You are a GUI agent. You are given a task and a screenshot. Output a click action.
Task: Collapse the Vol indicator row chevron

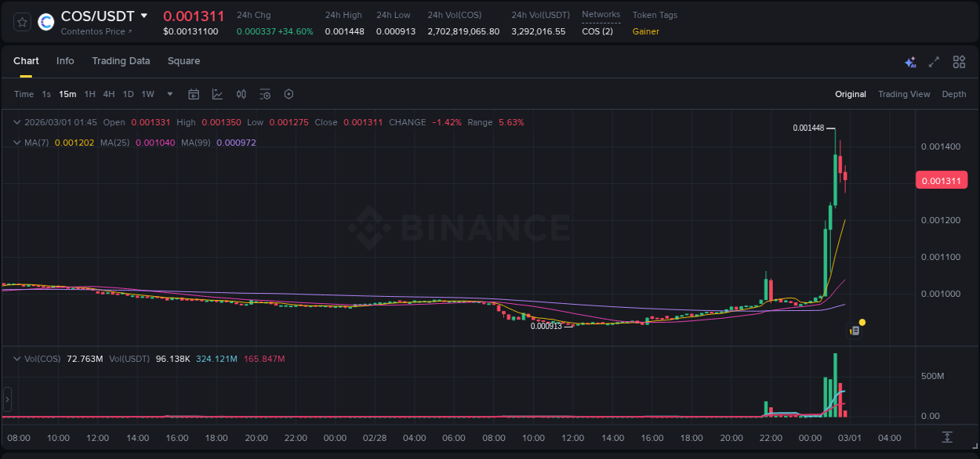16,358
